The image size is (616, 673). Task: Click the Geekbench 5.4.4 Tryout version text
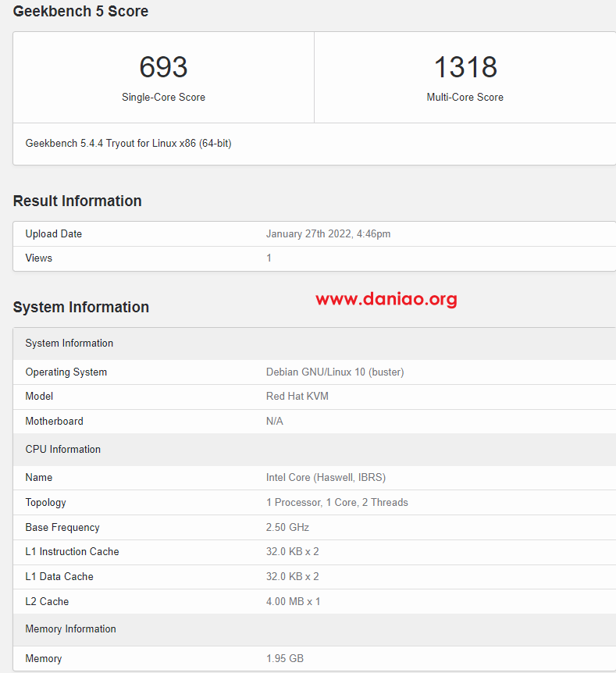click(x=128, y=144)
